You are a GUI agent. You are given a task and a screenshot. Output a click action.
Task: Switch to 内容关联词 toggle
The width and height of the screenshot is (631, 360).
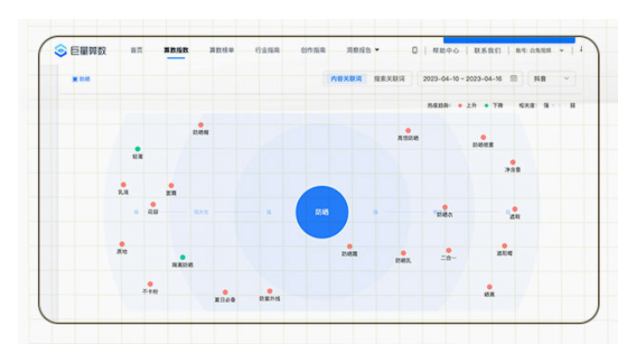click(x=346, y=79)
